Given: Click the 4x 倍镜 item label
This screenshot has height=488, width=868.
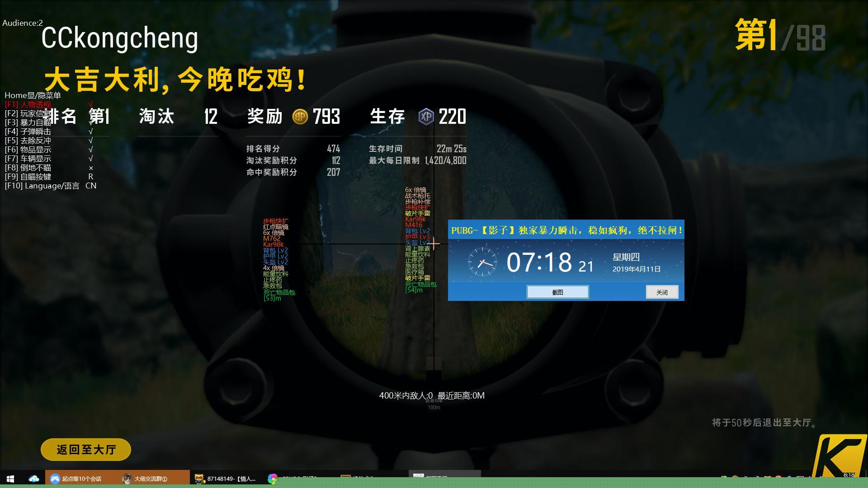Looking at the screenshot, I should click(x=274, y=268).
